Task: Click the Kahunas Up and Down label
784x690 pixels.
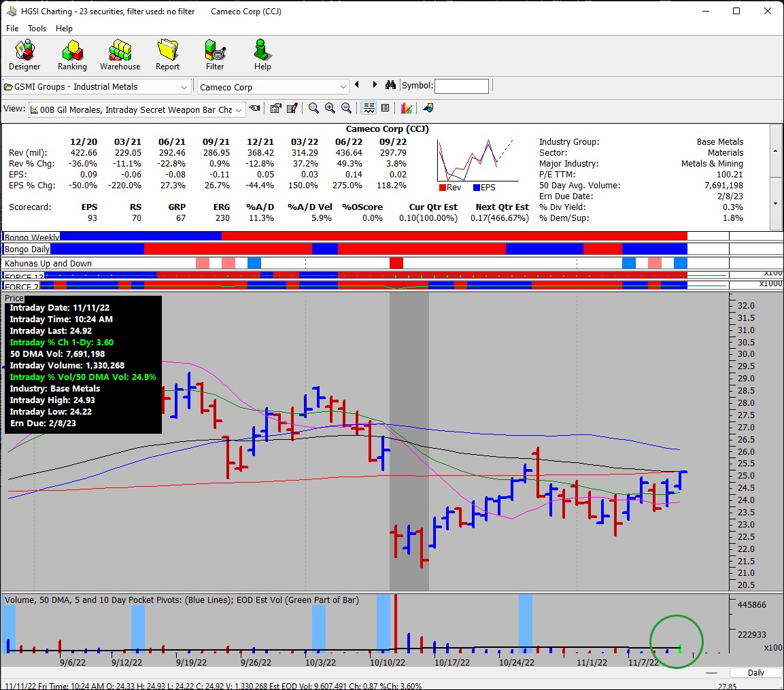Action: click(48, 264)
